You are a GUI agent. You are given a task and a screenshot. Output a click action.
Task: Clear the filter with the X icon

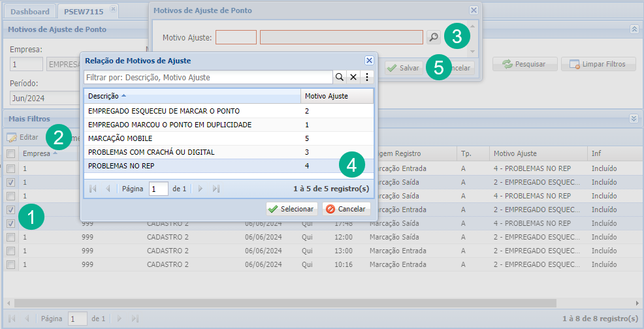point(353,77)
